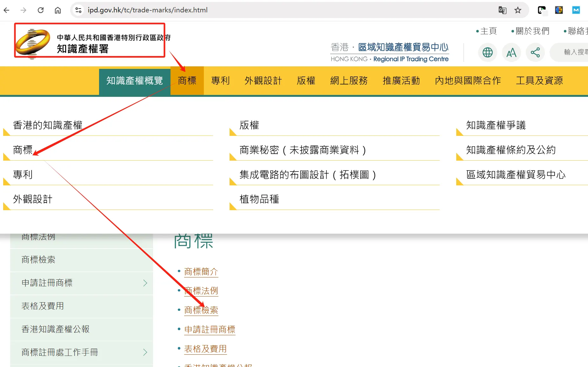Open the 商標法例 content link
Viewport: 588px width, 367px height.
click(x=201, y=291)
